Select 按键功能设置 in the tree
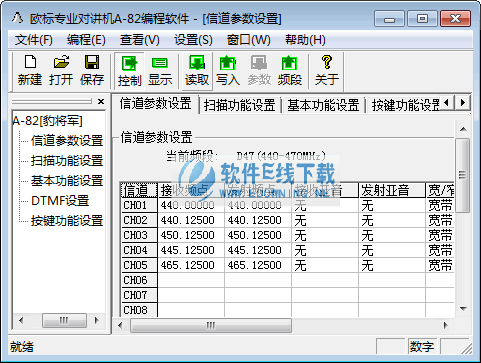This screenshot has width=481, height=363. pos(67,221)
